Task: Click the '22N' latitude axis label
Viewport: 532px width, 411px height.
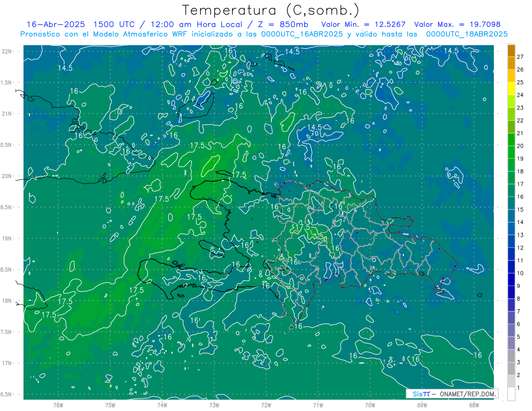Action: click(x=7, y=51)
